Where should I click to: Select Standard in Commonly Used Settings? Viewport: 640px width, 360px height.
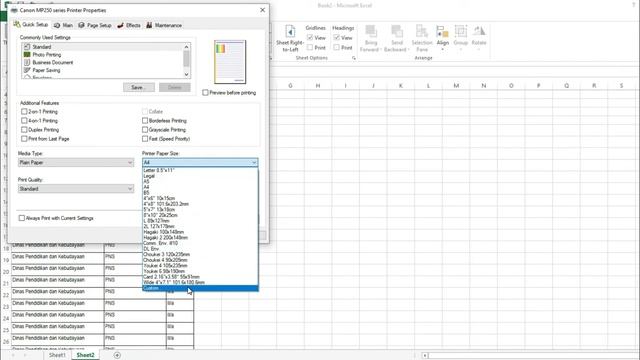[102, 47]
